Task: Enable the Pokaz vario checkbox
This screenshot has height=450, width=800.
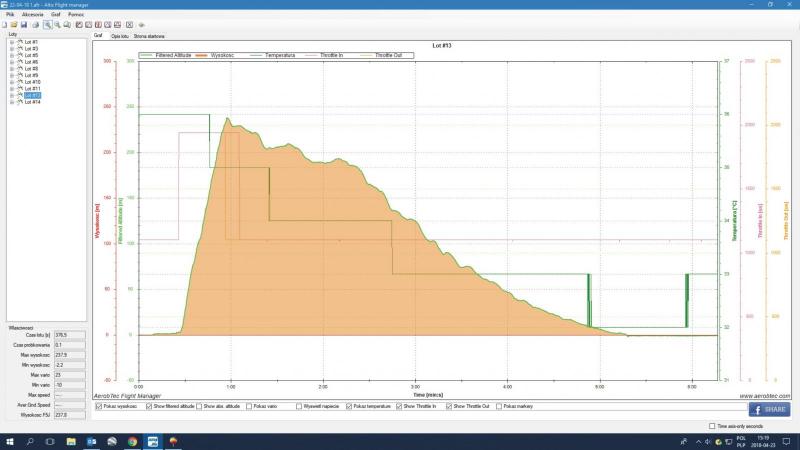Action: coord(249,407)
